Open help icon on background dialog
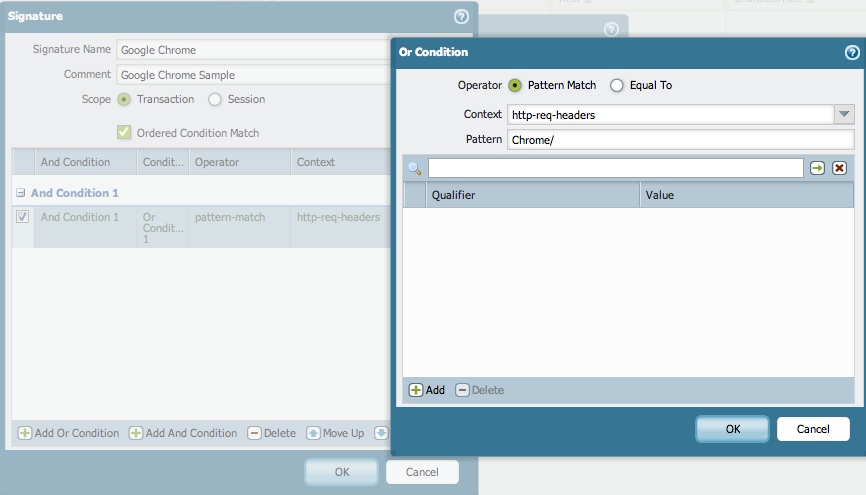 tap(611, 29)
